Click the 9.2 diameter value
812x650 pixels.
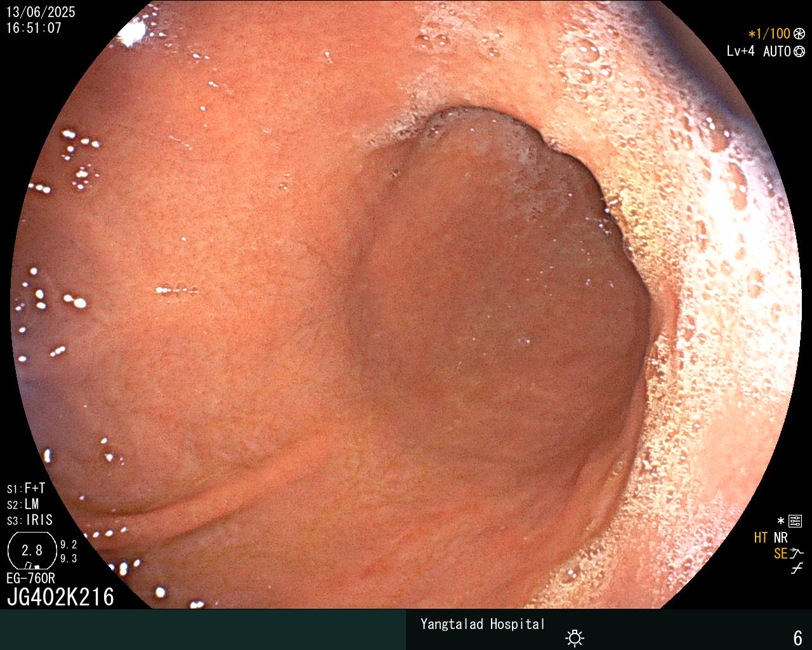coord(69,545)
